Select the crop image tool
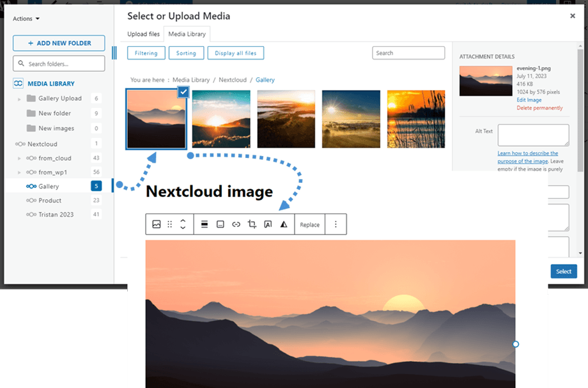The image size is (588, 388). (x=252, y=224)
